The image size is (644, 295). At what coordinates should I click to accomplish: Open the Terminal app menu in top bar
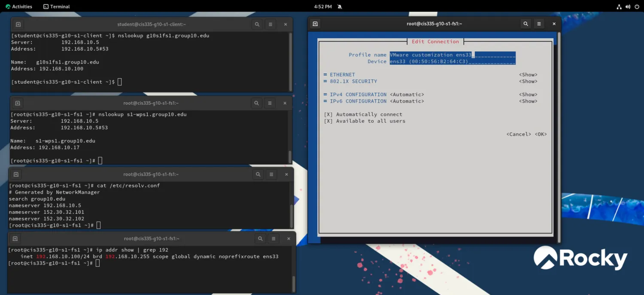click(57, 6)
